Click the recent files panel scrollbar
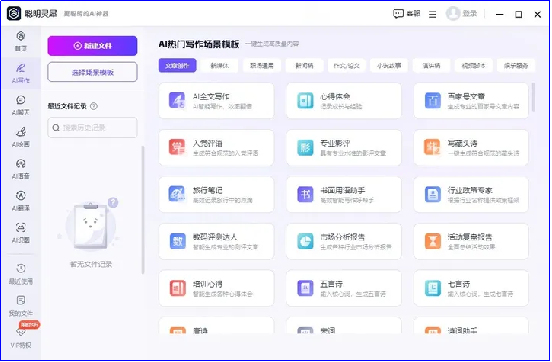 [x=143, y=210]
